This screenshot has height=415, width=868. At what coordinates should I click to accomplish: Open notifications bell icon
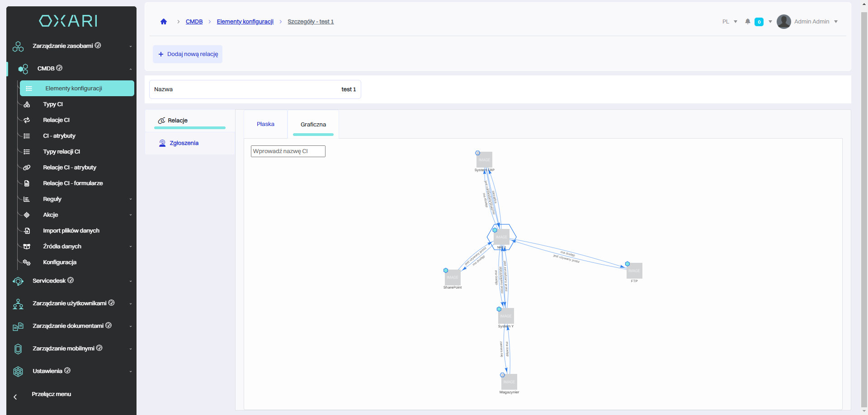tap(748, 22)
